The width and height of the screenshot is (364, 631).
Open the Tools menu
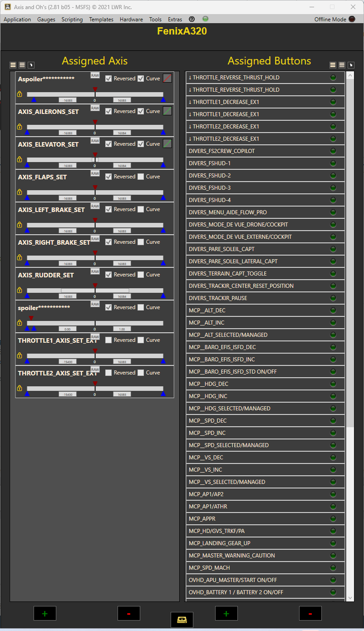(155, 20)
